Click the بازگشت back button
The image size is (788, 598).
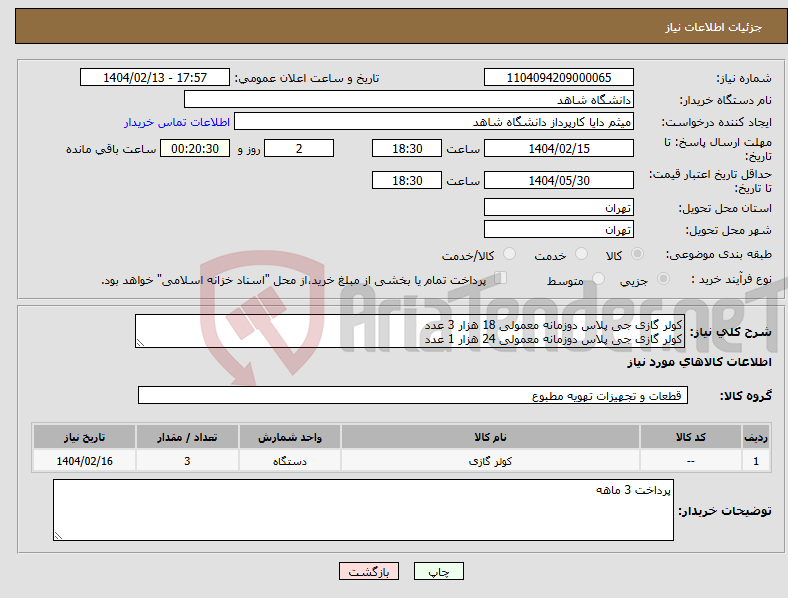tap(369, 571)
